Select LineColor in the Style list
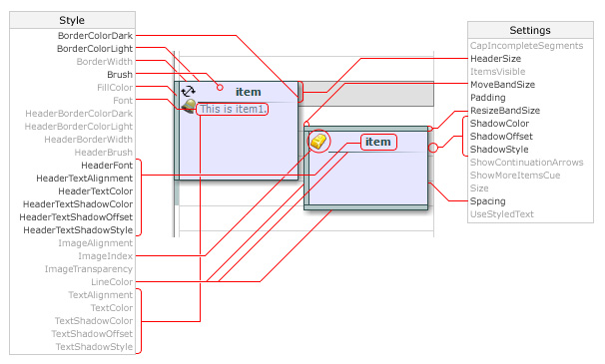 (112, 282)
